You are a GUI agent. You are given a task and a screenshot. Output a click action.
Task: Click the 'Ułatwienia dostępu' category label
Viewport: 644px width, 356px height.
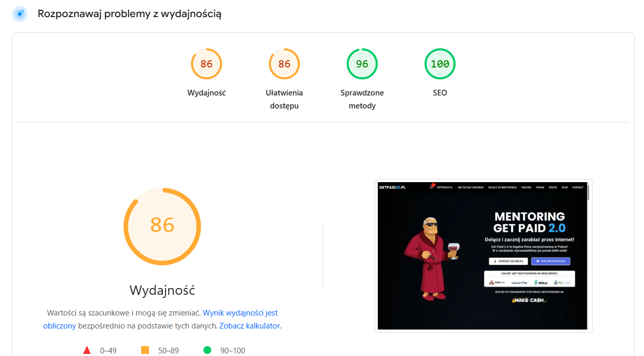(x=284, y=99)
